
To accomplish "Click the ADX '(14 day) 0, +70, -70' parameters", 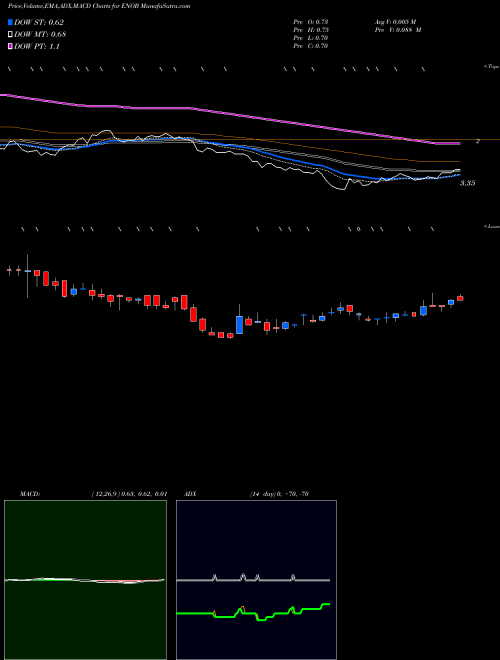I will point(279,494).
